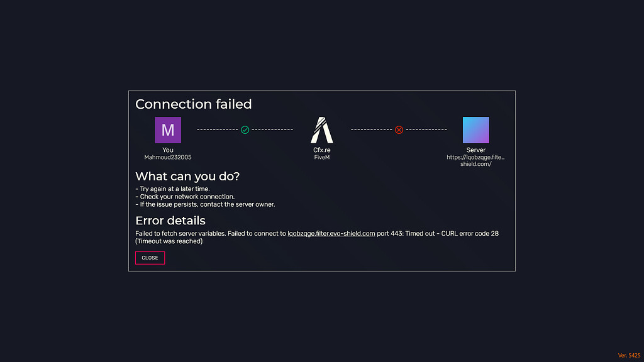
Task: Click 'Try again at a later time' line
Action: (172, 189)
